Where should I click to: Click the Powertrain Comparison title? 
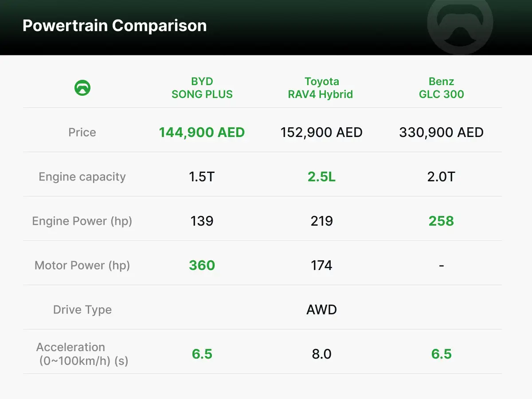tap(114, 26)
